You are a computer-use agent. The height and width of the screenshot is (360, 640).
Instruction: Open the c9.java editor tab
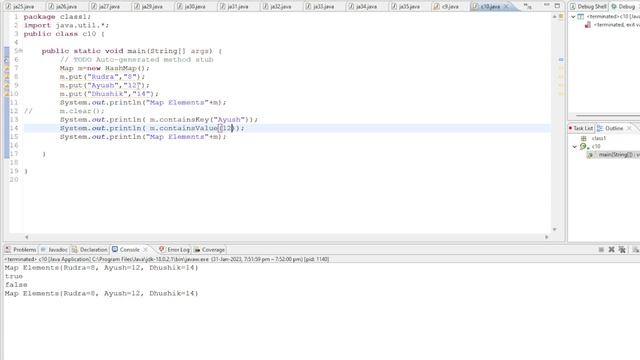[446, 7]
